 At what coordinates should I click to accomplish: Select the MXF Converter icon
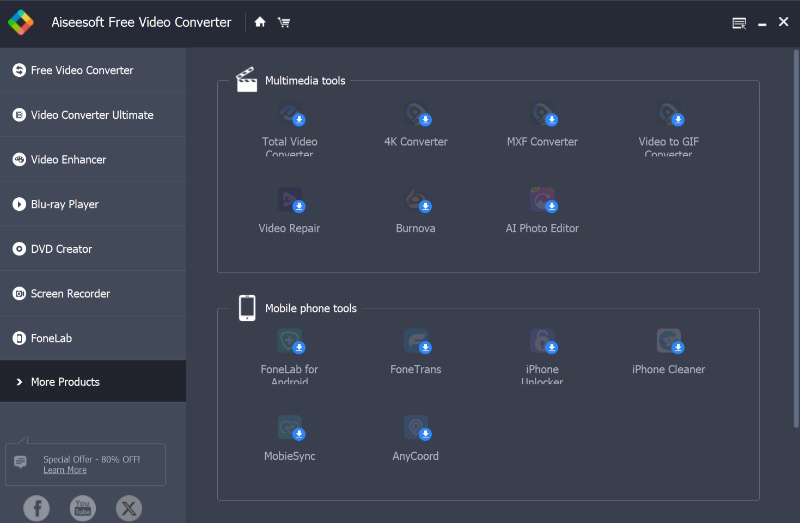542,115
